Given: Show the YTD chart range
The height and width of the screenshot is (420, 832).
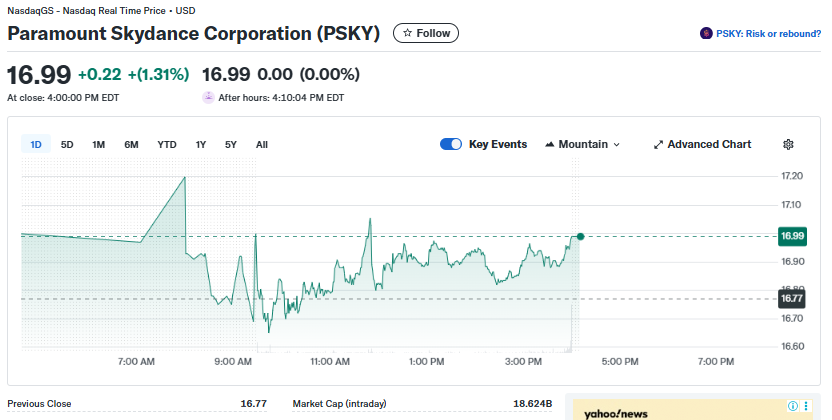Looking at the screenshot, I should [167, 144].
